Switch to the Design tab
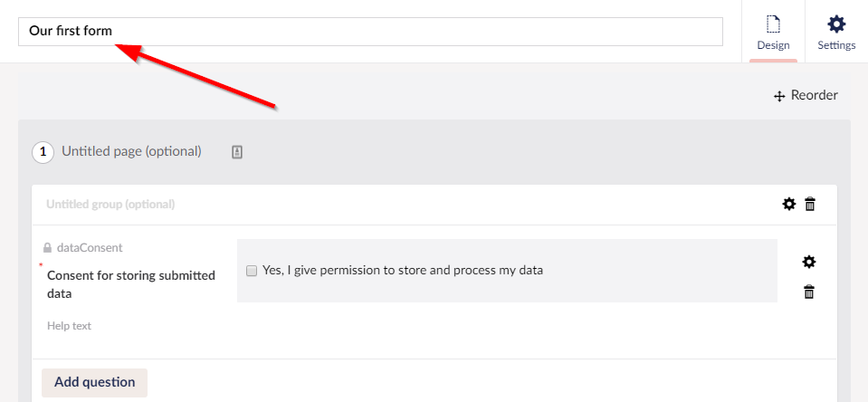 [773, 32]
